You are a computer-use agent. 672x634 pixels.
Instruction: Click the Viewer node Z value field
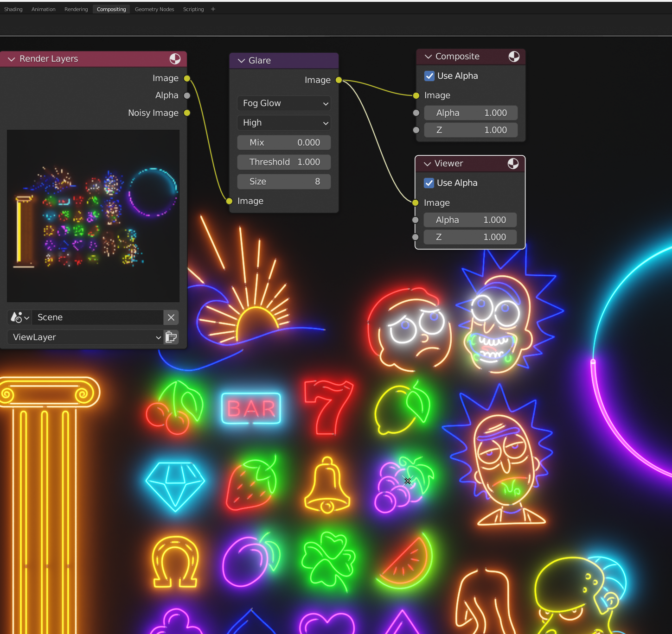[x=470, y=237]
